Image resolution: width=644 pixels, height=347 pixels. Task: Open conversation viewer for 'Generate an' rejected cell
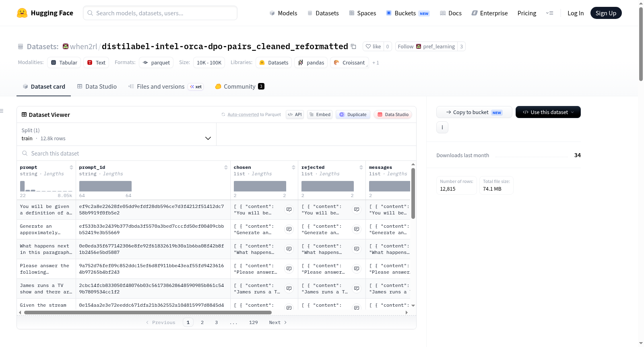pos(357,229)
